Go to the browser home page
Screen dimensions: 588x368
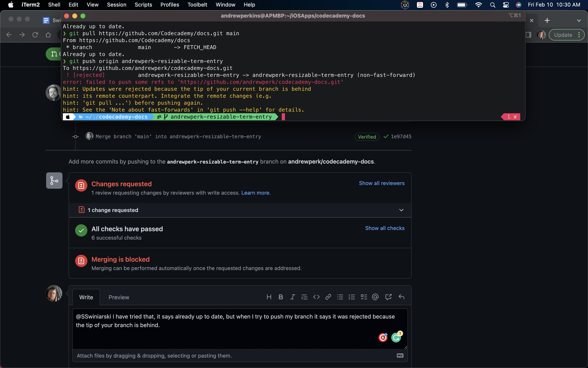click(48, 35)
